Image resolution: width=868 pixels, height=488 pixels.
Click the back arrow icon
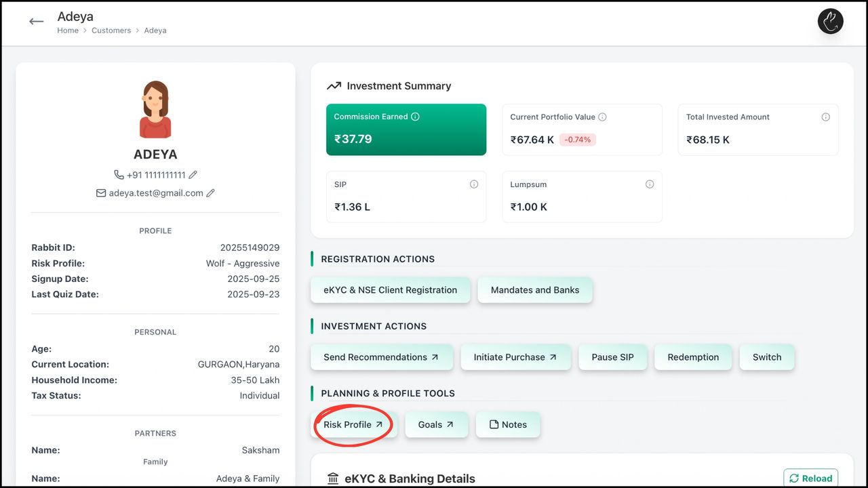(x=37, y=22)
